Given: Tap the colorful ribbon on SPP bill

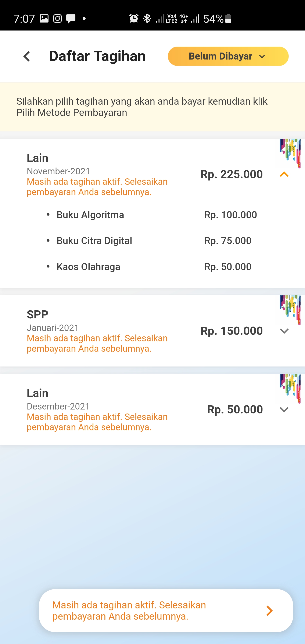Looking at the screenshot, I should click(290, 310).
